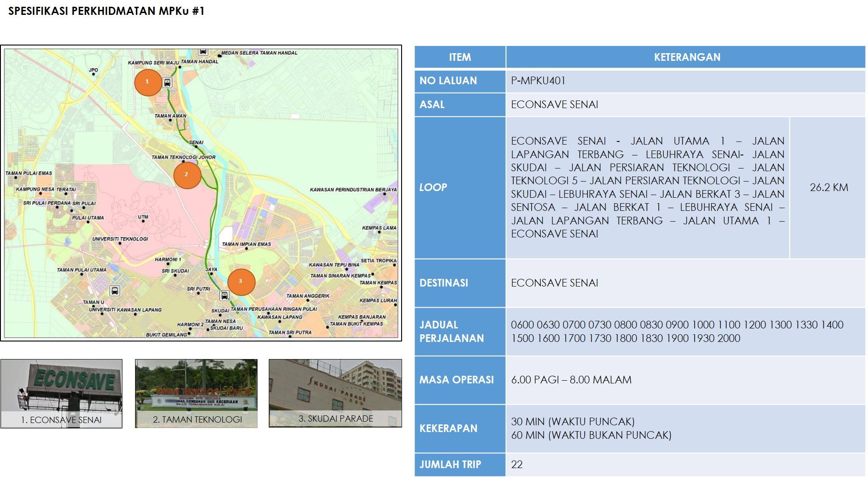The width and height of the screenshot is (868, 478).
Task: Select the LOOP row label
Action: 433,187
